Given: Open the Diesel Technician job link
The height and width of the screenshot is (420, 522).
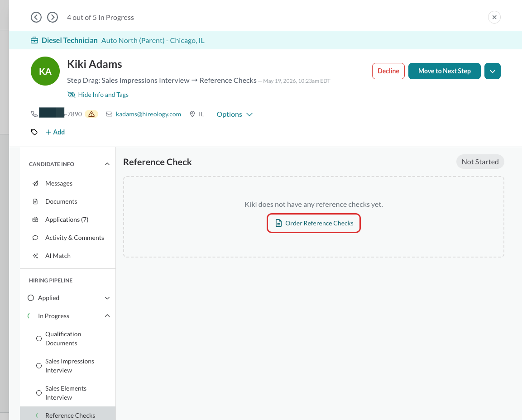Looking at the screenshot, I should pyautogui.click(x=70, y=41).
